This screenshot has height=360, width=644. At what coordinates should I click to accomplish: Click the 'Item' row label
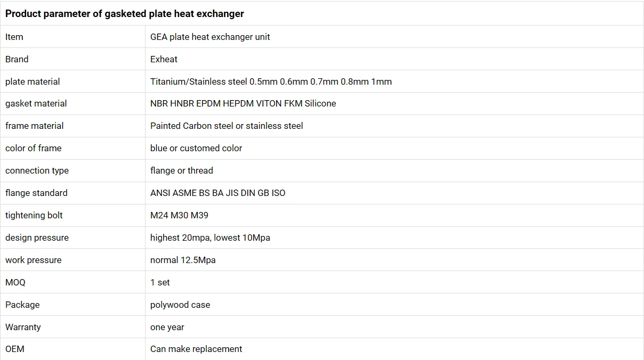[14, 37]
